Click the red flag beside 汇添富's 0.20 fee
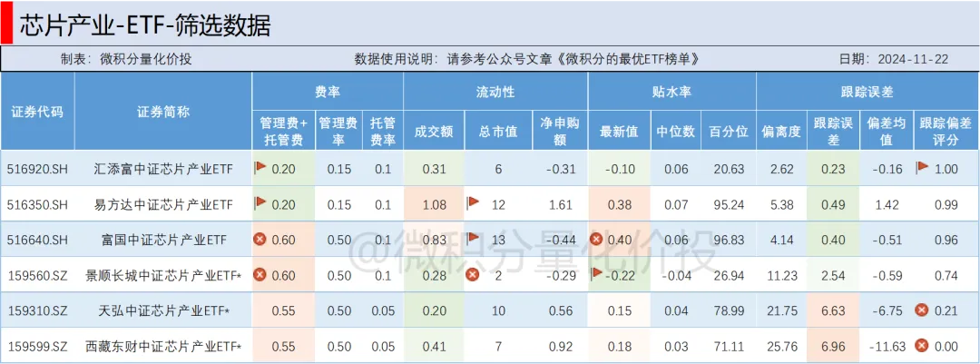The width and height of the screenshot is (980, 364). pyautogui.click(x=260, y=168)
